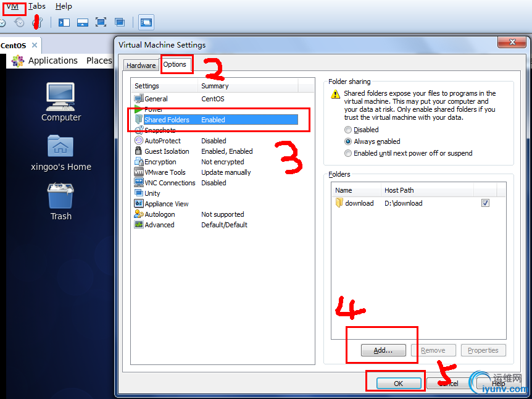Viewport: 532px width, 399px height.
Task: Open the VM menu
Action: tap(13, 6)
